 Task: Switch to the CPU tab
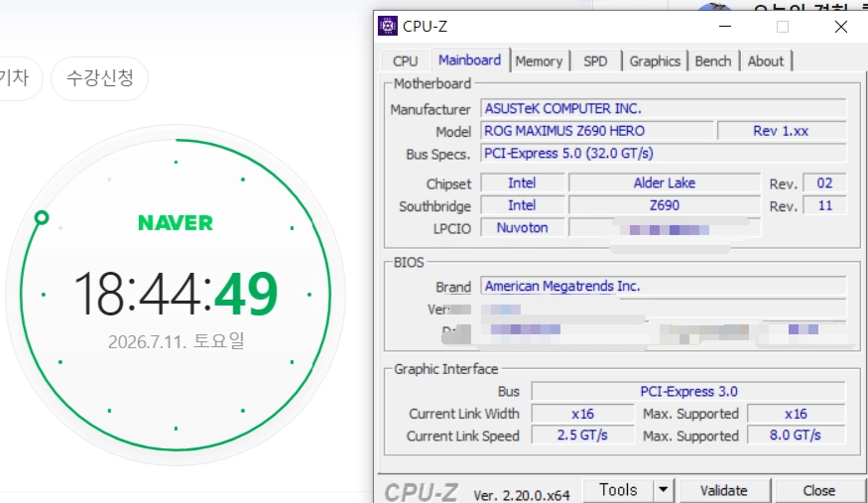click(x=405, y=61)
